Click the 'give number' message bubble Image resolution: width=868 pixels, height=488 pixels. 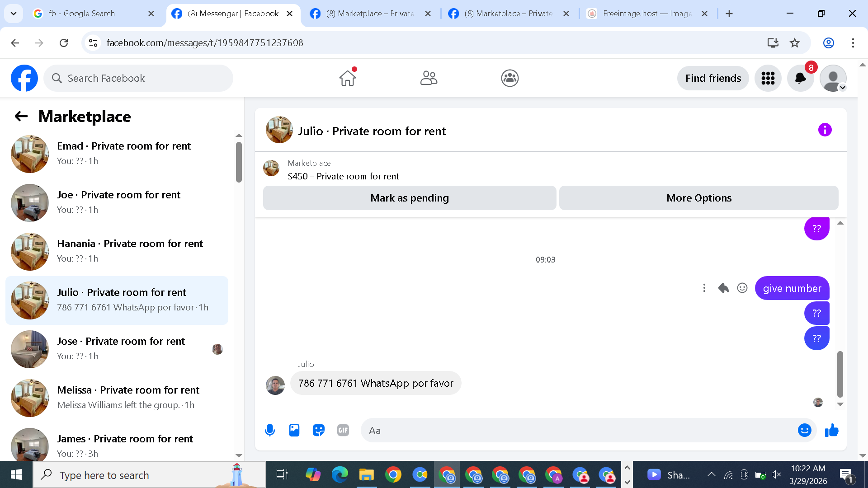tap(792, 288)
